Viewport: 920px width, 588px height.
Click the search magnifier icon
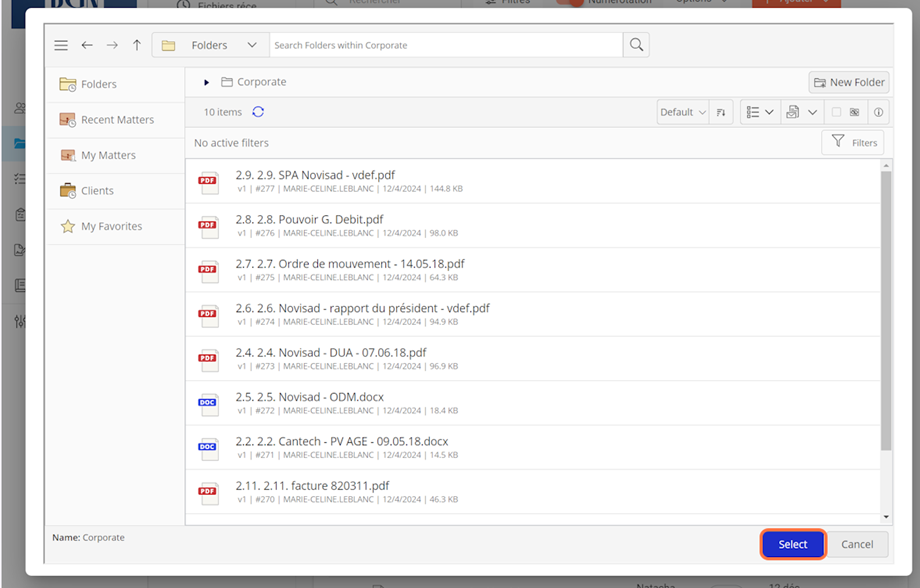click(x=636, y=45)
